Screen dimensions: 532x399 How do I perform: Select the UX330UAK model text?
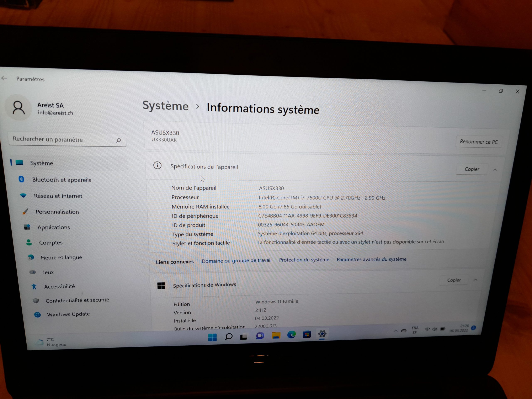164,140
